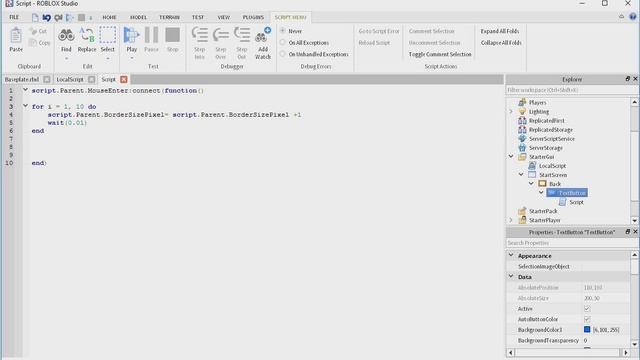Click the New file icon in quick access
The image size is (640, 360).
(35, 18)
